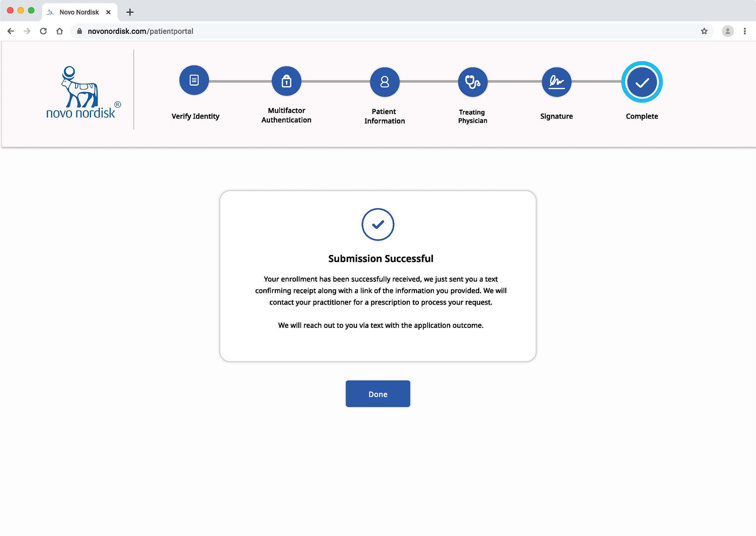Click the Treating Physician stethoscope icon
The height and width of the screenshot is (536, 756).
472,82
